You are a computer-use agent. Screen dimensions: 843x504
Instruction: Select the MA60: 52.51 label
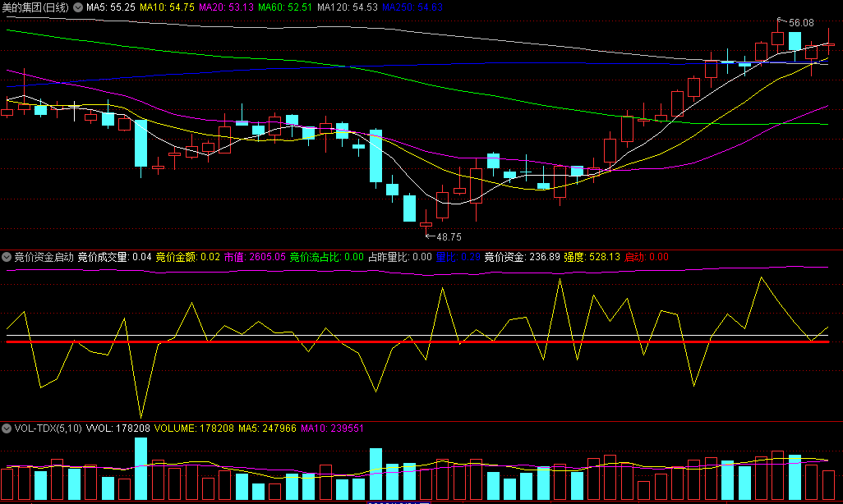tap(285, 7)
